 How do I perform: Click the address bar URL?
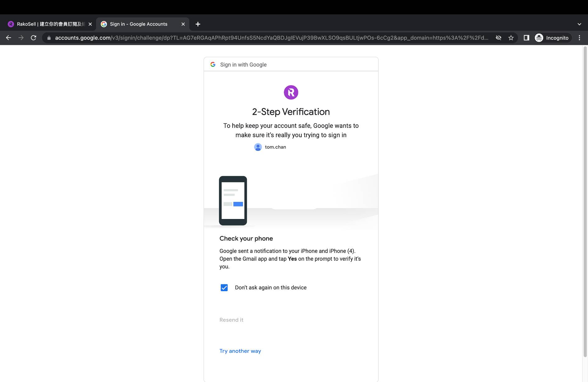(x=271, y=38)
